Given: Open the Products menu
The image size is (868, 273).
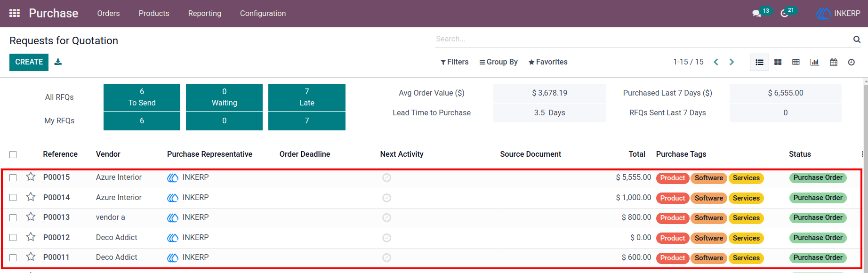Looking at the screenshot, I should coord(154,13).
